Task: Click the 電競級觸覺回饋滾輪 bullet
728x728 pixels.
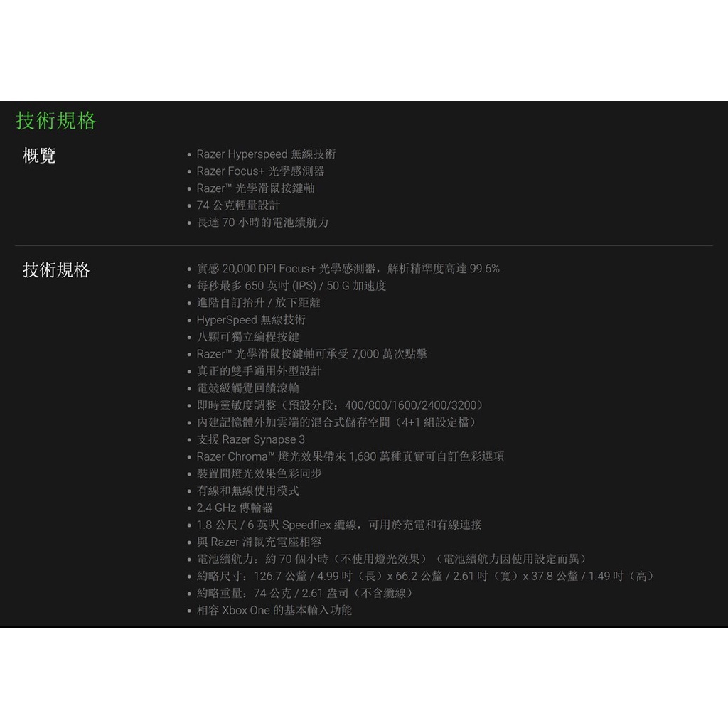Action: [248, 388]
